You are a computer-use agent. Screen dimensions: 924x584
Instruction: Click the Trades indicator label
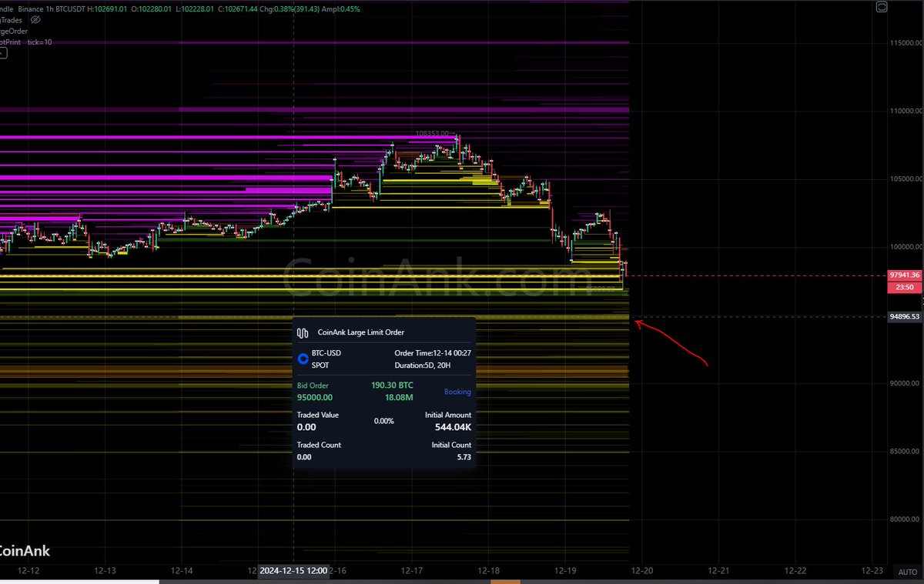(12, 19)
